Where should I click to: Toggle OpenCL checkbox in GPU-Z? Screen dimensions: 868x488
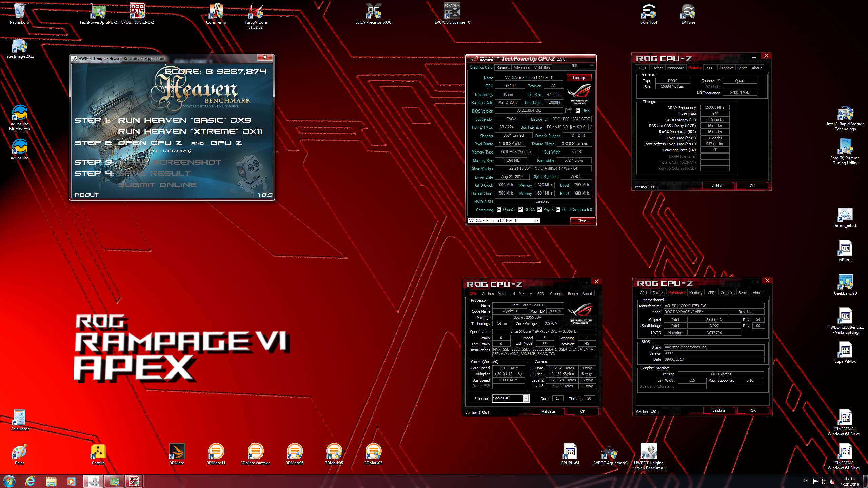pyautogui.click(x=499, y=210)
